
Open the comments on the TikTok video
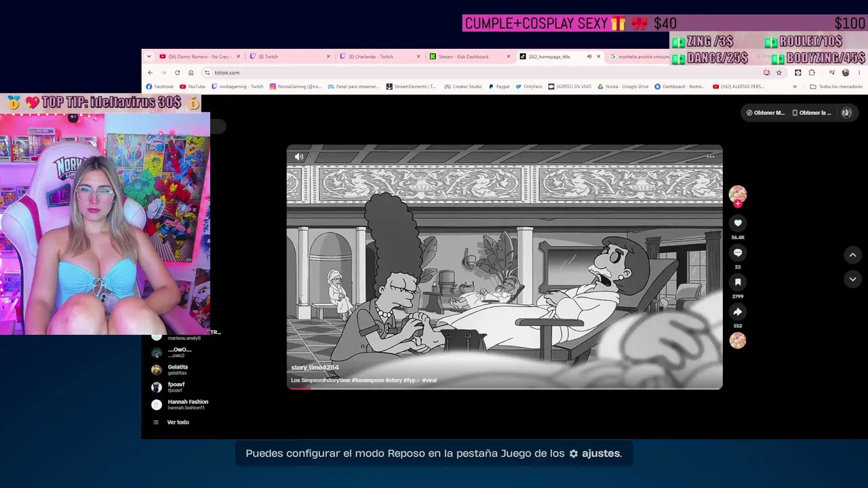point(738,253)
